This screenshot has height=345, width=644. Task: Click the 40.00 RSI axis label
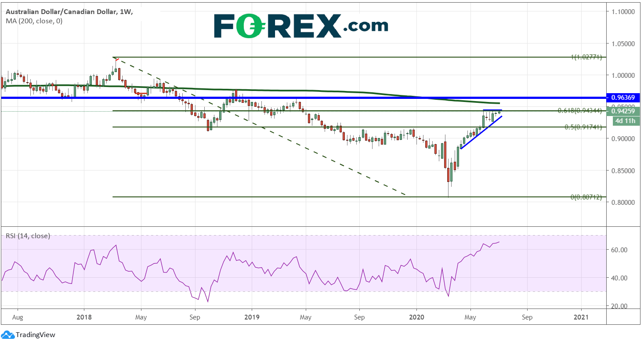(619, 278)
